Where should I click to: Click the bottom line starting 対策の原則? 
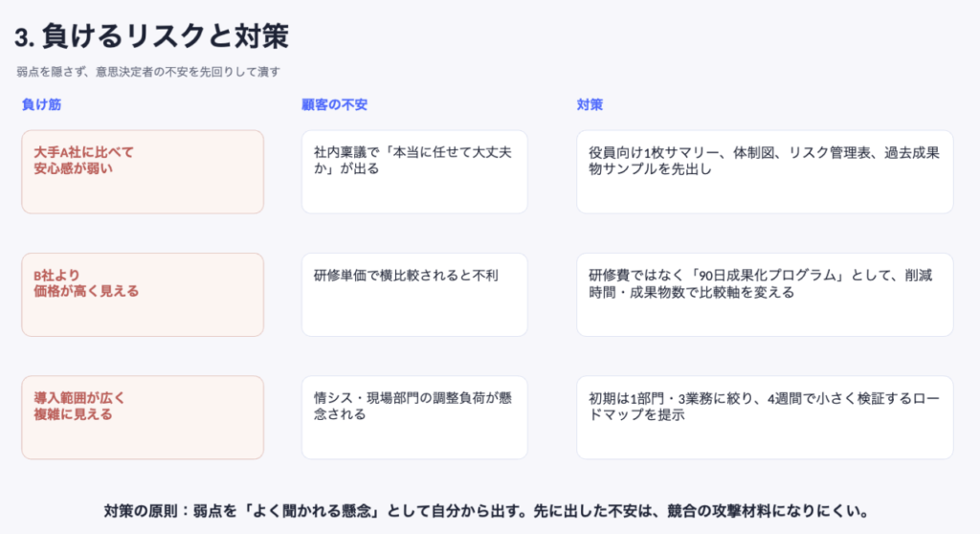(486, 510)
